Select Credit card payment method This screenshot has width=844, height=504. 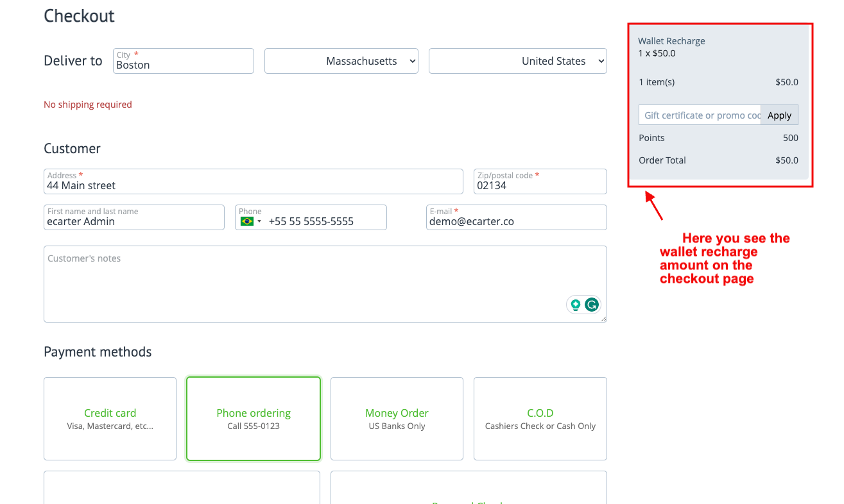(x=110, y=419)
